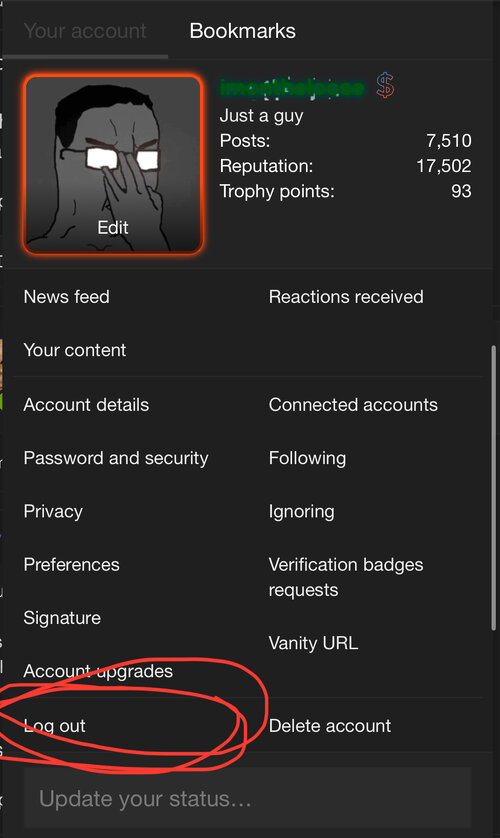Switch to the Bookmarks tab
Viewport: 500px width, 838px height.
(243, 30)
